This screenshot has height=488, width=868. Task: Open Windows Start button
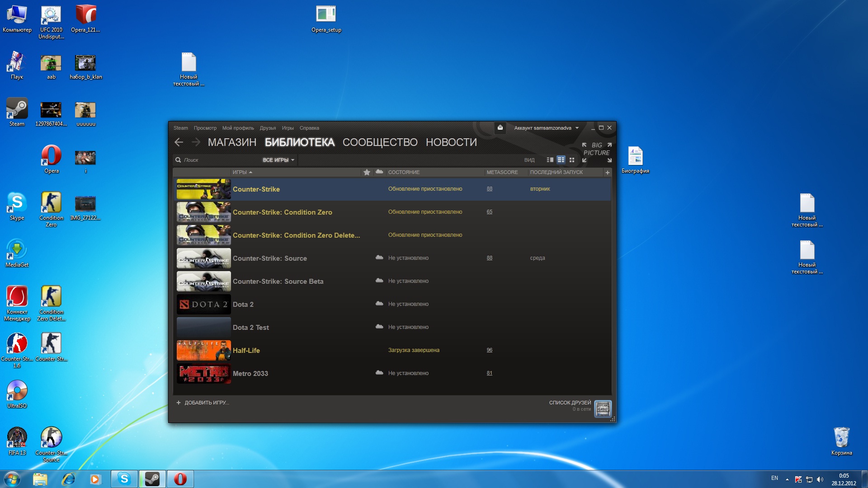point(12,479)
